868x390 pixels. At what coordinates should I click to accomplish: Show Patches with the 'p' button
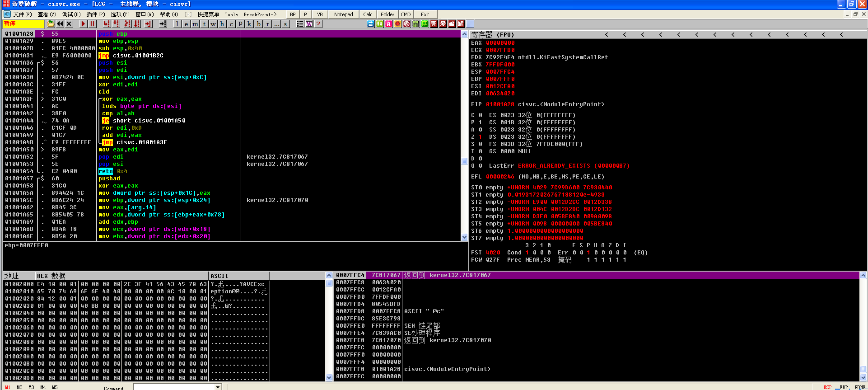point(241,24)
